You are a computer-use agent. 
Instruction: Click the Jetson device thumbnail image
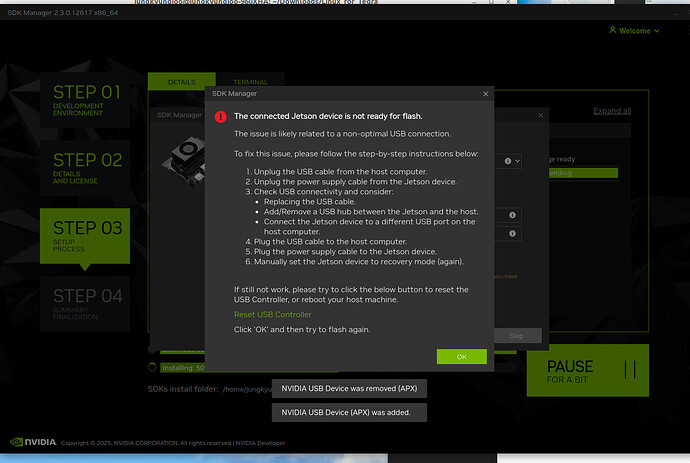coord(184,162)
